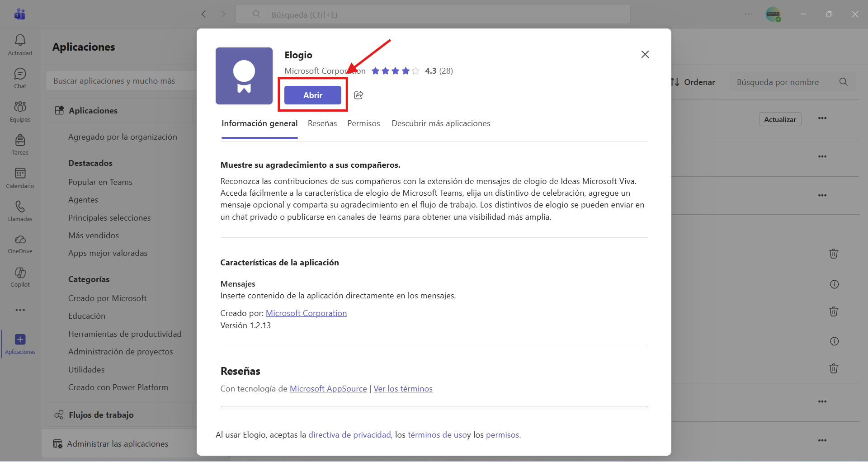
Task: Open the Calendario icon
Action: coord(20,178)
